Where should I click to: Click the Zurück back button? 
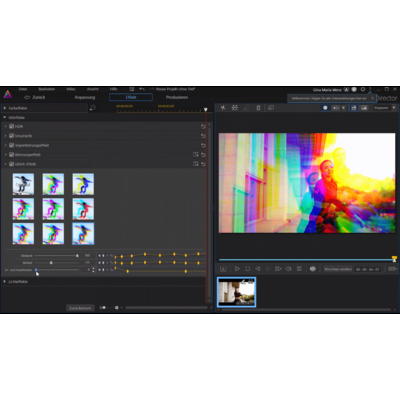(x=35, y=97)
